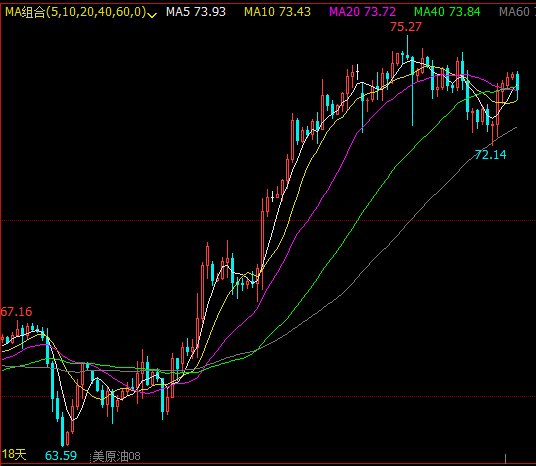
Task: Click the MA组合(5,10,20,40,60,0) indicator label
Action: 76,12
